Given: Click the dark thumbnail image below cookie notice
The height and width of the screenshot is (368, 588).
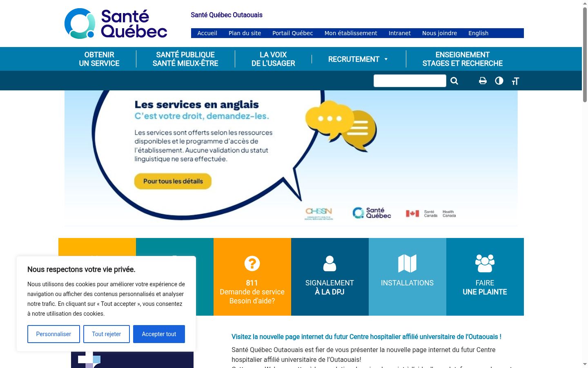Looking at the screenshot, I should pyautogui.click(x=132, y=360).
